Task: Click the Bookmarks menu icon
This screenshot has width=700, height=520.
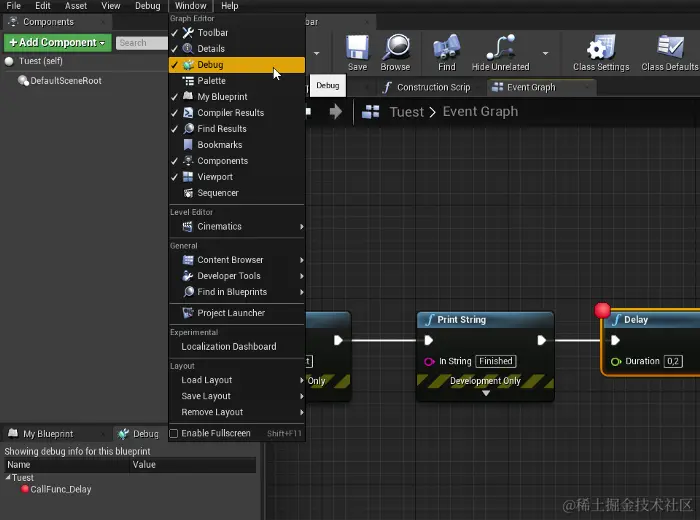Action: [x=188, y=145]
